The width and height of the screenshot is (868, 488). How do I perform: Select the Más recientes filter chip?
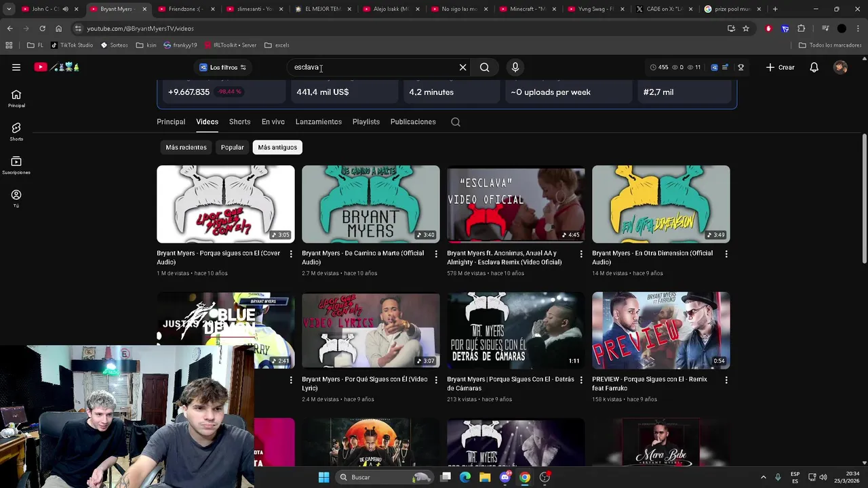coord(186,147)
